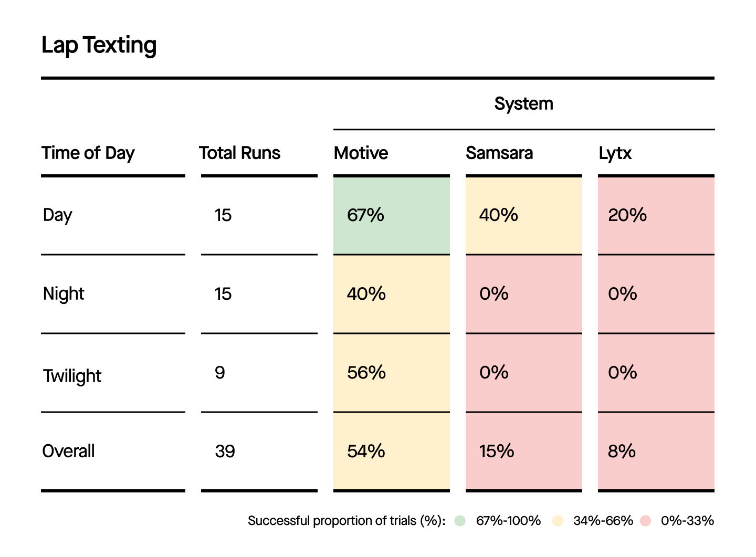Viewport: 756px width, 557px height.
Task: Click the yellow 34%-66% legend dot
Action: [x=558, y=521]
